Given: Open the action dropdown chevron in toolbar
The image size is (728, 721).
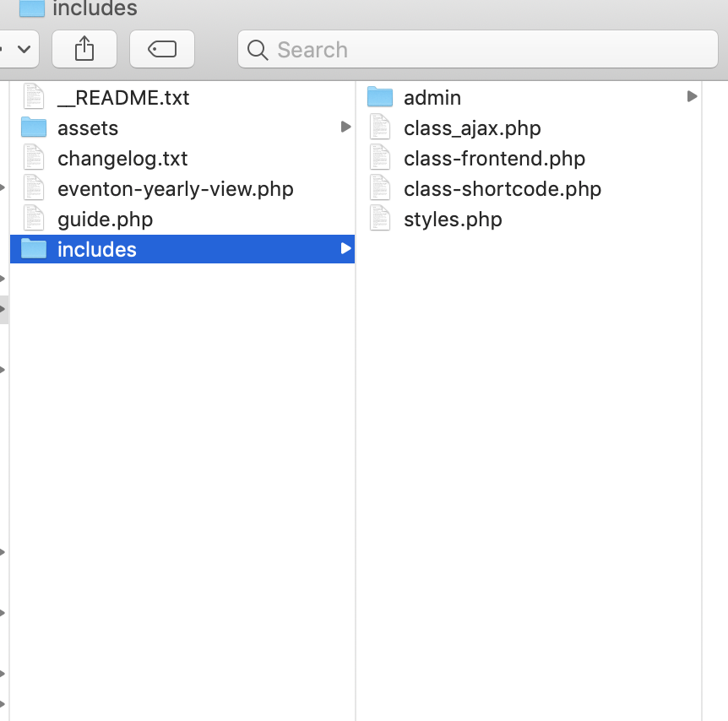Looking at the screenshot, I should pyautogui.click(x=23, y=50).
